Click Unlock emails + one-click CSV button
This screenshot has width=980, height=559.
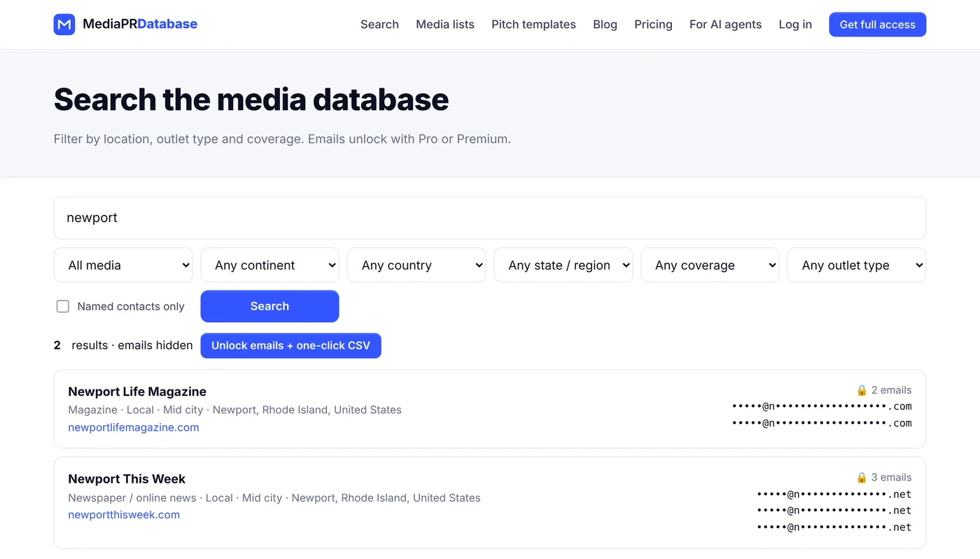tap(290, 345)
